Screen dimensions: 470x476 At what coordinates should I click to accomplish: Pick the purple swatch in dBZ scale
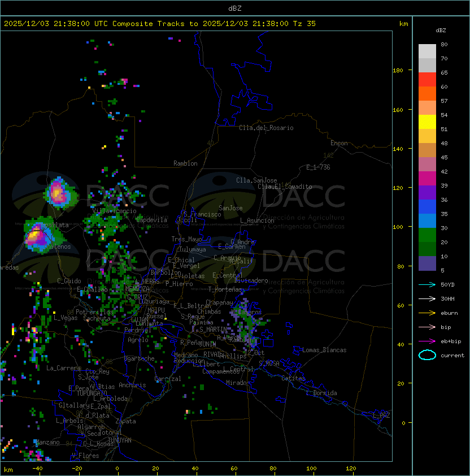pyautogui.click(x=427, y=192)
